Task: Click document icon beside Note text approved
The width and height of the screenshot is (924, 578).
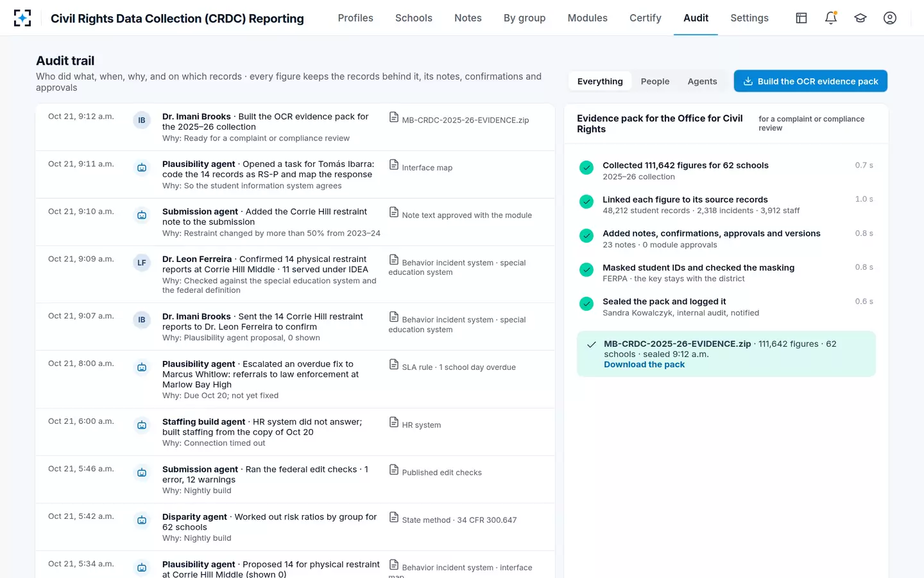Action: pyautogui.click(x=394, y=212)
